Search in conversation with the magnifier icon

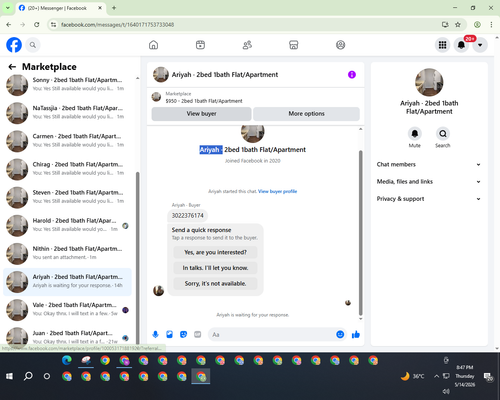[443, 134]
